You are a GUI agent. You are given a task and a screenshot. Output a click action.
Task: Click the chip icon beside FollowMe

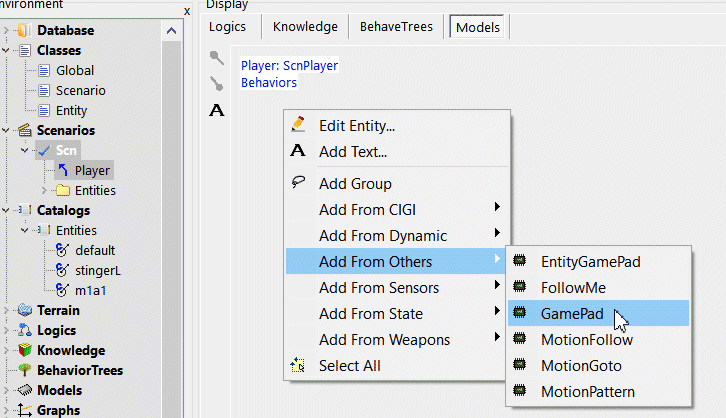[x=519, y=287]
